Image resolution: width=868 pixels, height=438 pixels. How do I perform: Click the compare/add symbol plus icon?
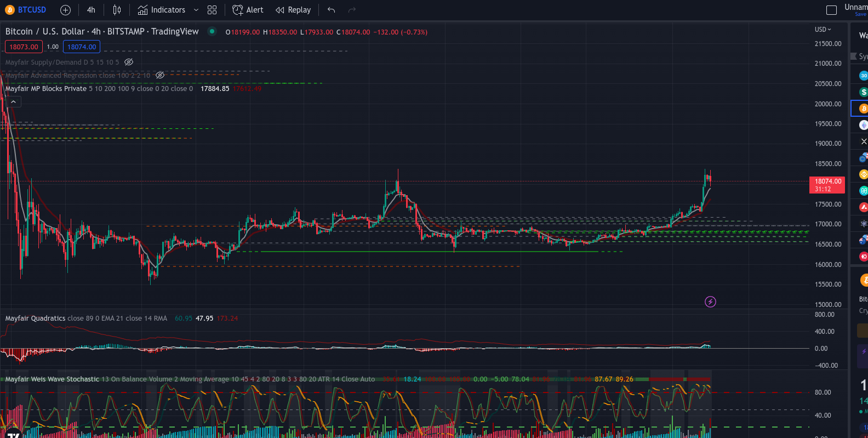coord(65,10)
